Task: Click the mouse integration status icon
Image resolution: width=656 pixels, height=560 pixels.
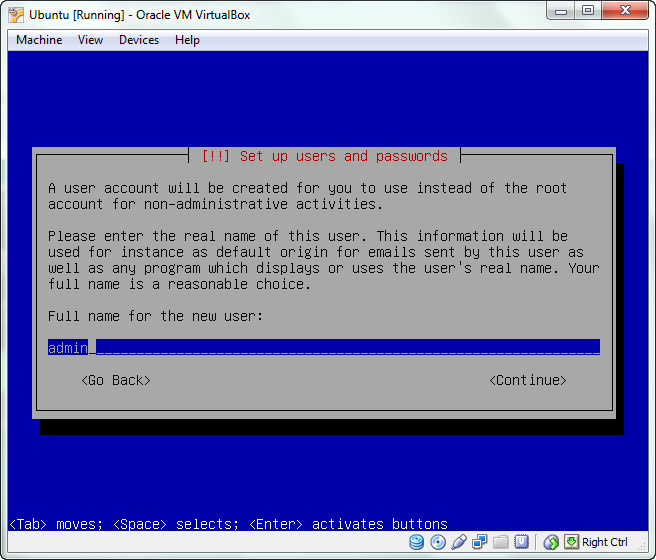Action: pyautogui.click(x=551, y=542)
